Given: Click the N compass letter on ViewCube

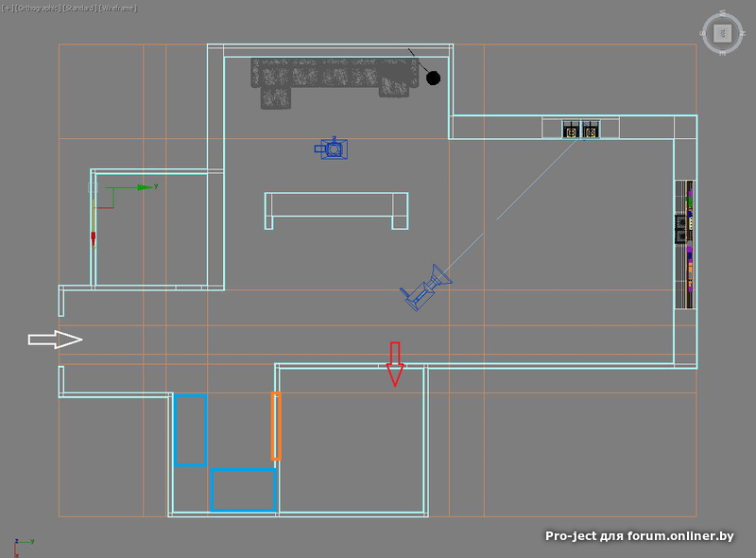Looking at the screenshot, I should tap(742, 33).
